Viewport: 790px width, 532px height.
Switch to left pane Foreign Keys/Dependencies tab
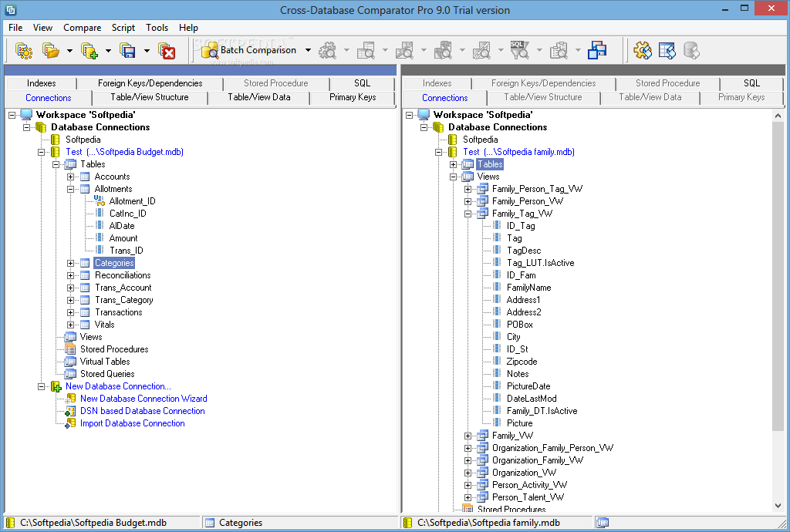click(150, 83)
